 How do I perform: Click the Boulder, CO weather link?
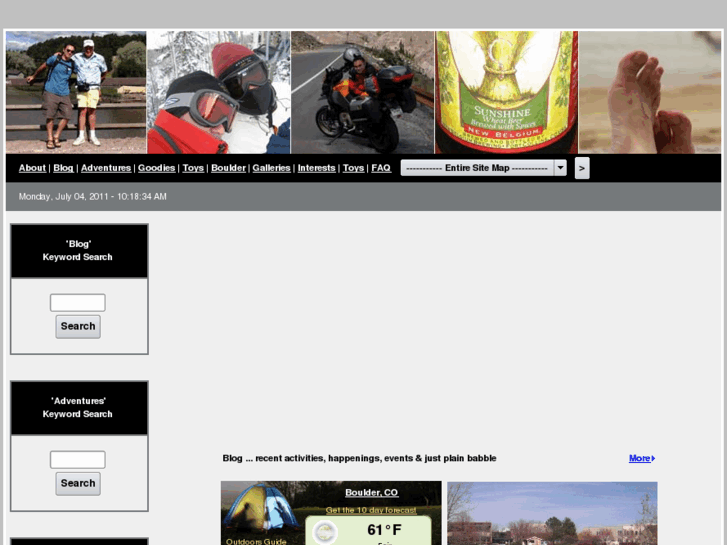[371, 493]
